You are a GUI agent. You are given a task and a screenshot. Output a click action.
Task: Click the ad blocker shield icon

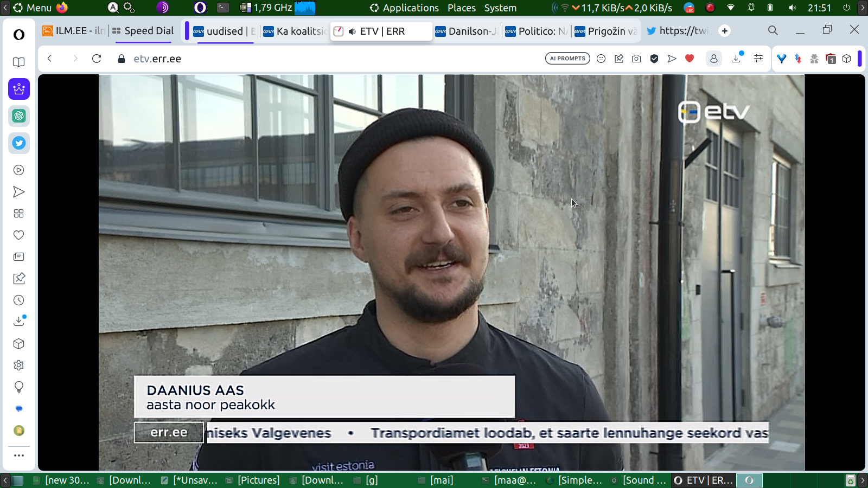(654, 59)
